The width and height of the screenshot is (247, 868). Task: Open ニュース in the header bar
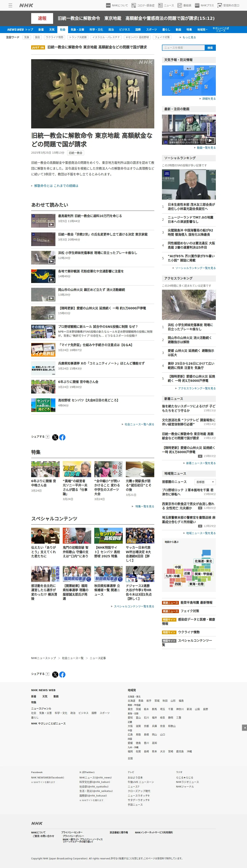pyautogui.click(x=166, y=5)
